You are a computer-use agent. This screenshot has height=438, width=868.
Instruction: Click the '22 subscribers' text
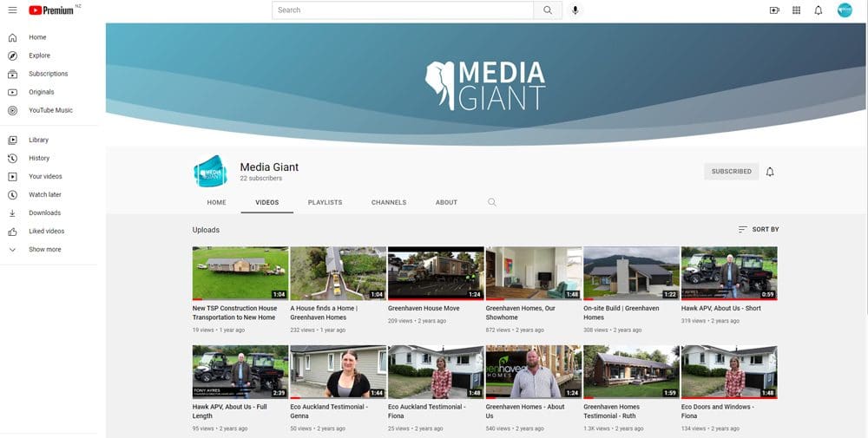pos(260,179)
